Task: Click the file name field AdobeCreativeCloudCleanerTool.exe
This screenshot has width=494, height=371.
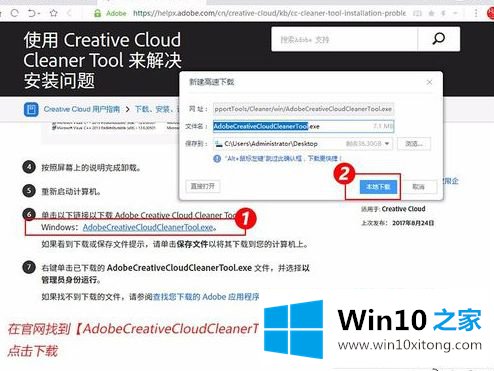Action: 303,126
